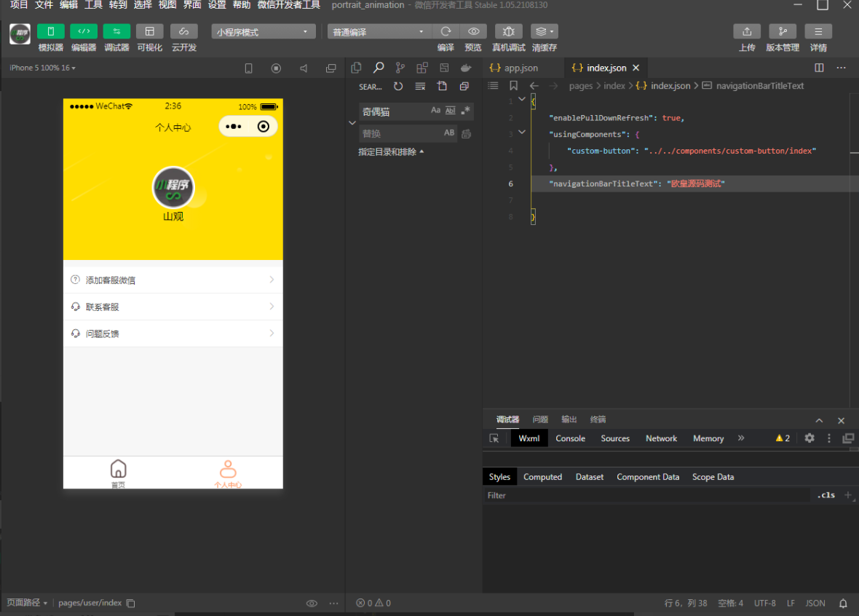Tap 首页 in the simulator tab bar
Viewport: 859px width, 616px height.
(118, 472)
